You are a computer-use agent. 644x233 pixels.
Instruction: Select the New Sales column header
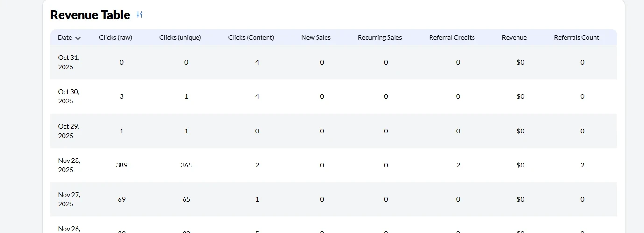[316, 37]
